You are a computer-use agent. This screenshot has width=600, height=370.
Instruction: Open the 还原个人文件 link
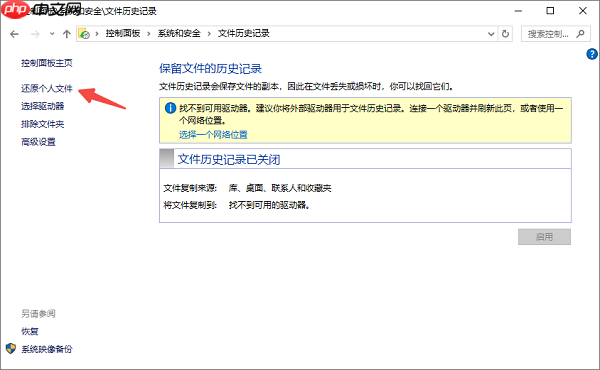47,89
